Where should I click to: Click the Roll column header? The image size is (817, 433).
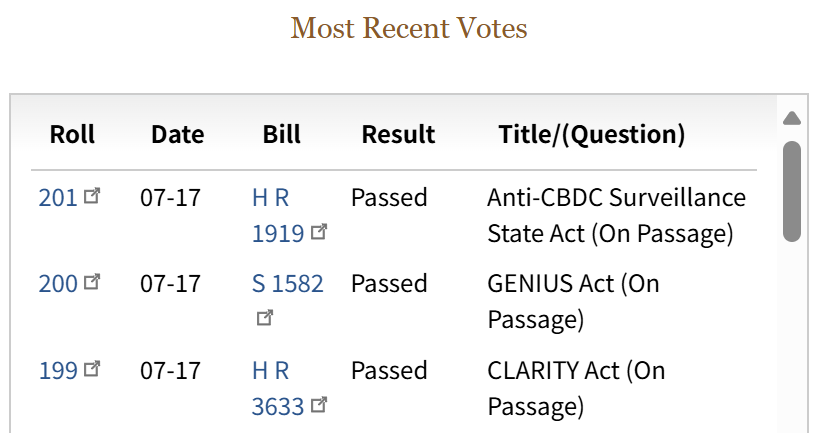(x=72, y=134)
